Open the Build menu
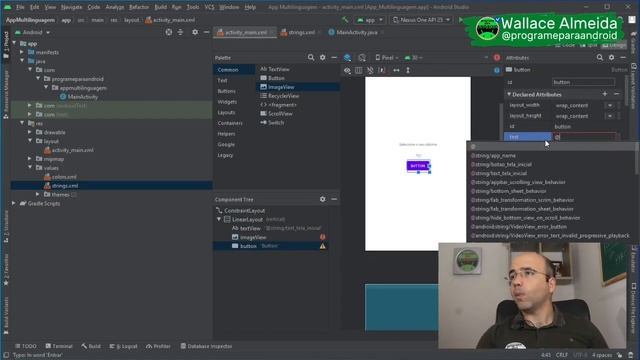Screen dimensions: 640x360 (160, 7)
